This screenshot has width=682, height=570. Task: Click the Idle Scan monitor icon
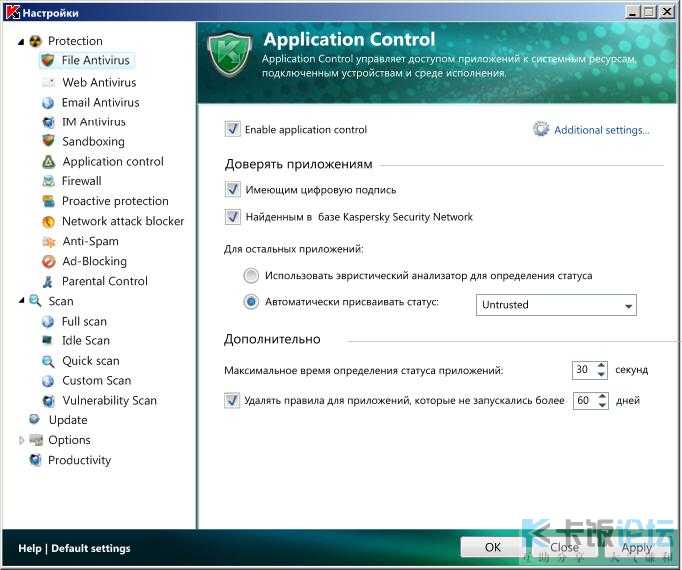[x=47, y=340]
